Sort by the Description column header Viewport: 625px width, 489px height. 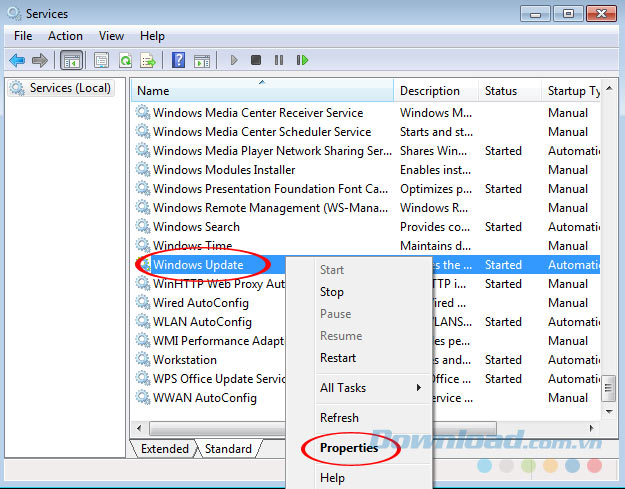coord(436,91)
